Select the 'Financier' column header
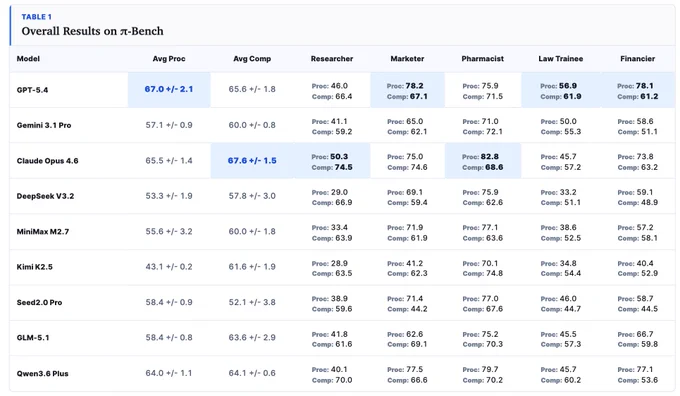Screen dimensions: 680x396 point(638,59)
